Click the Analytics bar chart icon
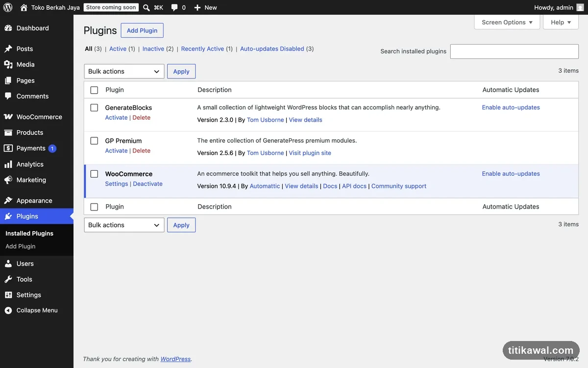This screenshot has height=368, width=588. point(8,164)
